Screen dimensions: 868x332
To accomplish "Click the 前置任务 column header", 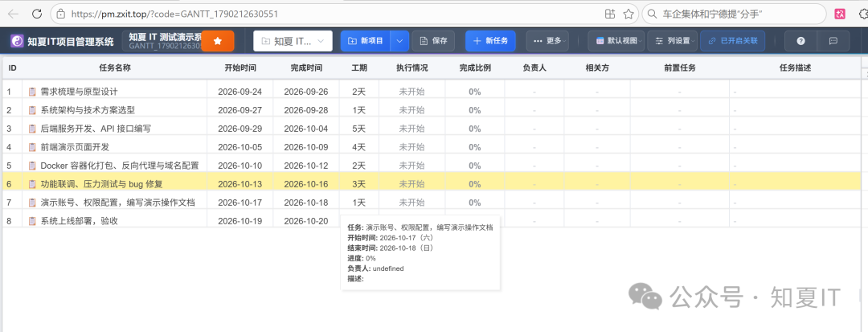I will [680, 68].
